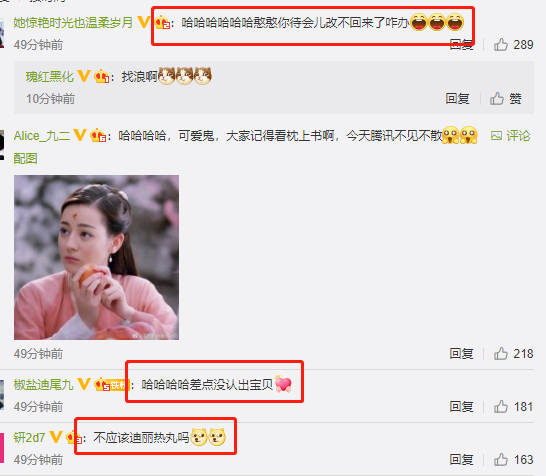Open Alice_九二 user profile
Image resolution: width=546 pixels, height=476 pixels.
(42, 136)
